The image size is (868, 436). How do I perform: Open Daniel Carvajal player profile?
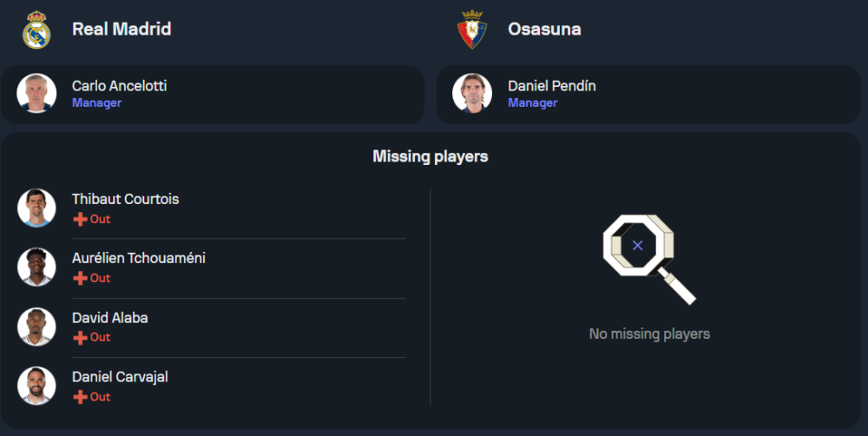click(x=120, y=377)
